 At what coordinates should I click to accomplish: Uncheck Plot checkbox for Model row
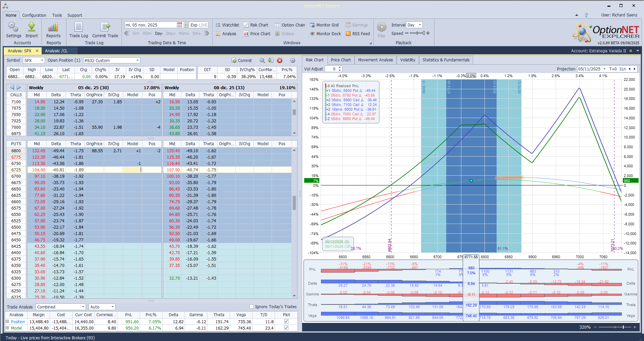286,328
